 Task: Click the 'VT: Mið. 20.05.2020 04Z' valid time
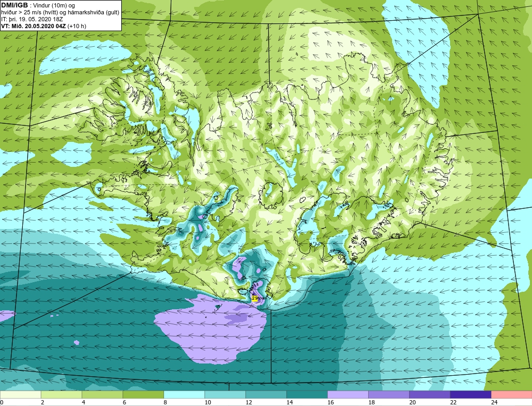point(34,26)
